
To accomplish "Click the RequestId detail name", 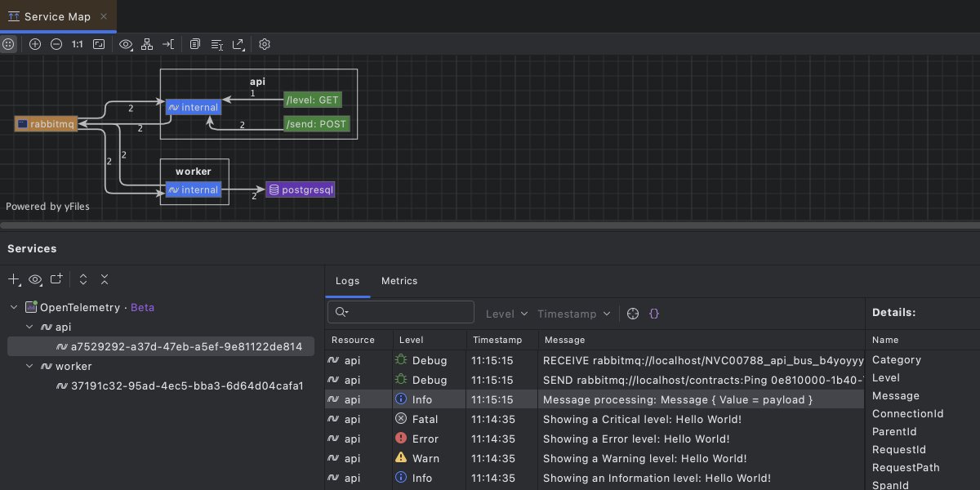I will pyautogui.click(x=899, y=449).
